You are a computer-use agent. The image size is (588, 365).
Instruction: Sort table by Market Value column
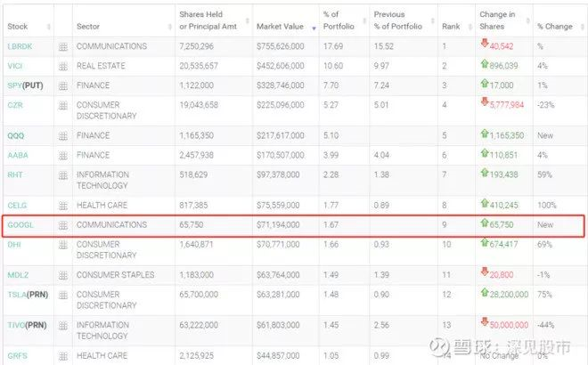pos(314,28)
